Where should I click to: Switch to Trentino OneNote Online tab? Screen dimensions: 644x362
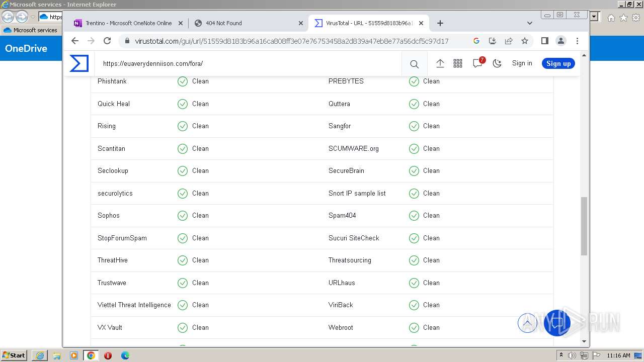pyautogui.click(x=128, y=23)
